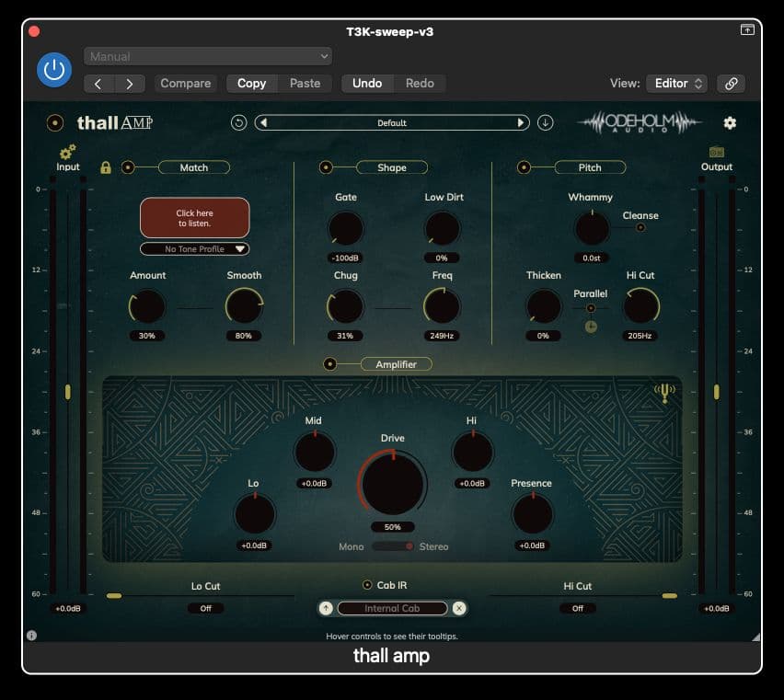
Task: Toggle the Cab IR enable dot
Action: 367,585
